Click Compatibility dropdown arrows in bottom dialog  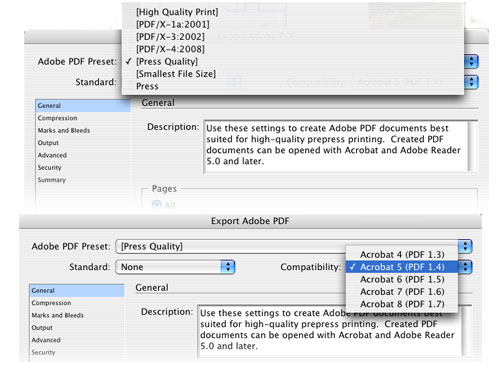coord(465,267)
